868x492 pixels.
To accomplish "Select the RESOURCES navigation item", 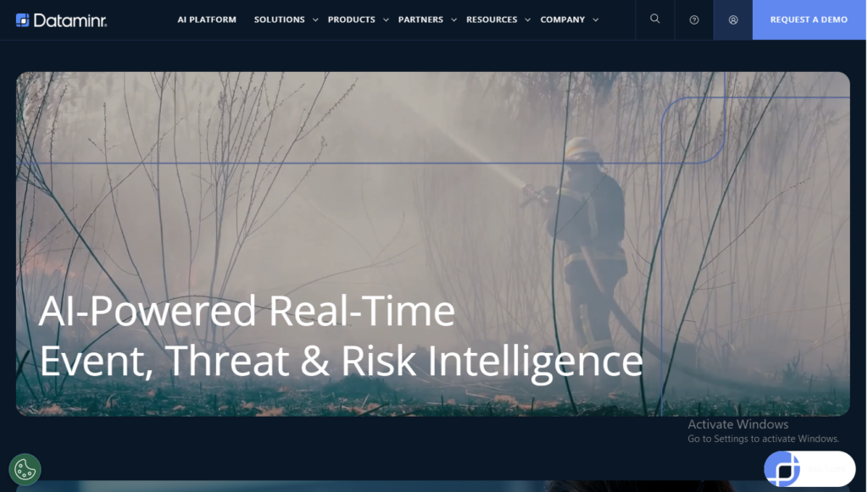I will pos(493,19).
